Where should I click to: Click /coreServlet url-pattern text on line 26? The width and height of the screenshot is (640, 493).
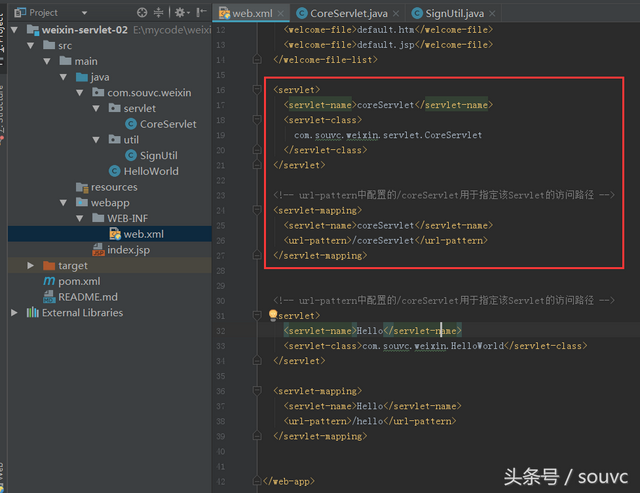pyautogui.click(x=382, y=240)
